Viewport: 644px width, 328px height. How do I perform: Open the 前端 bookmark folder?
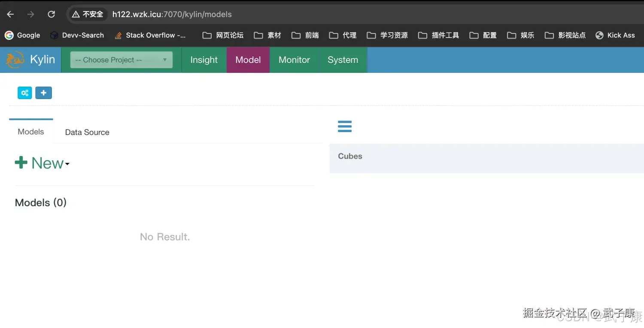(x=305, y=35)
